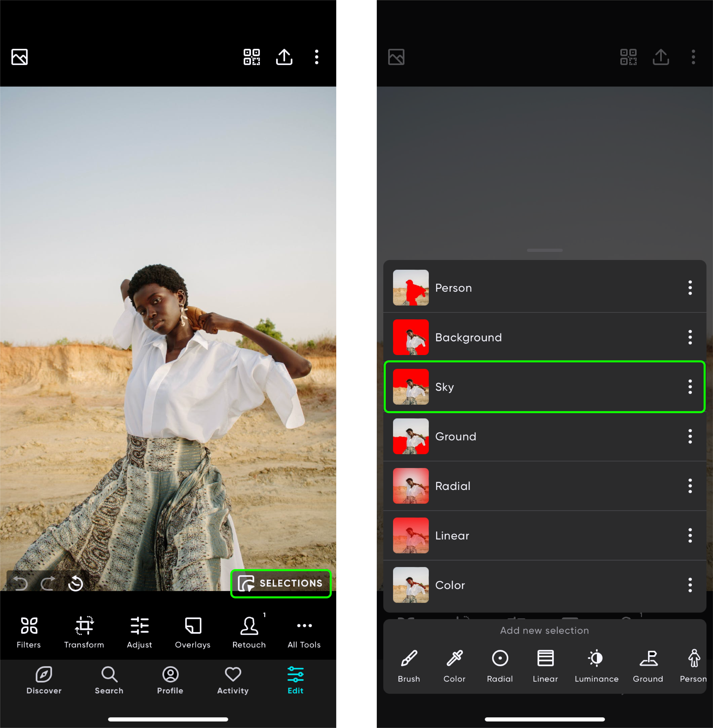Tap the bottom sheet drag handle
Screen dimensions: 713x728
click(544, 250)
